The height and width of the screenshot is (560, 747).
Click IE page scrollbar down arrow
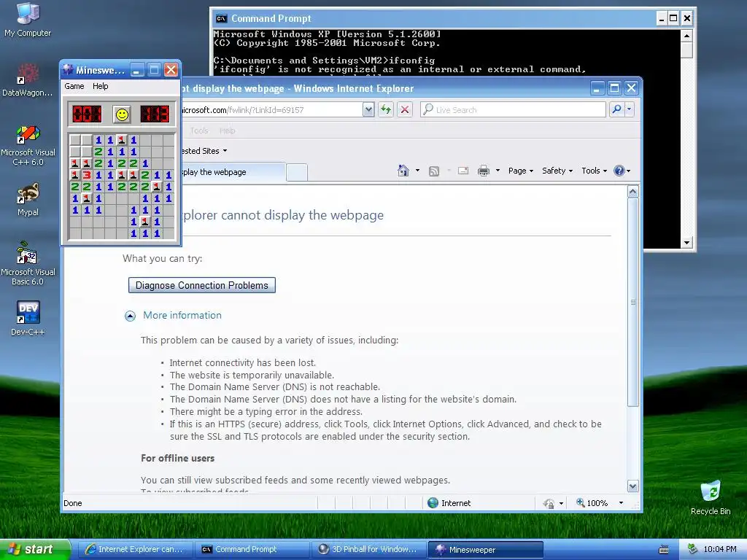(632, 486)
